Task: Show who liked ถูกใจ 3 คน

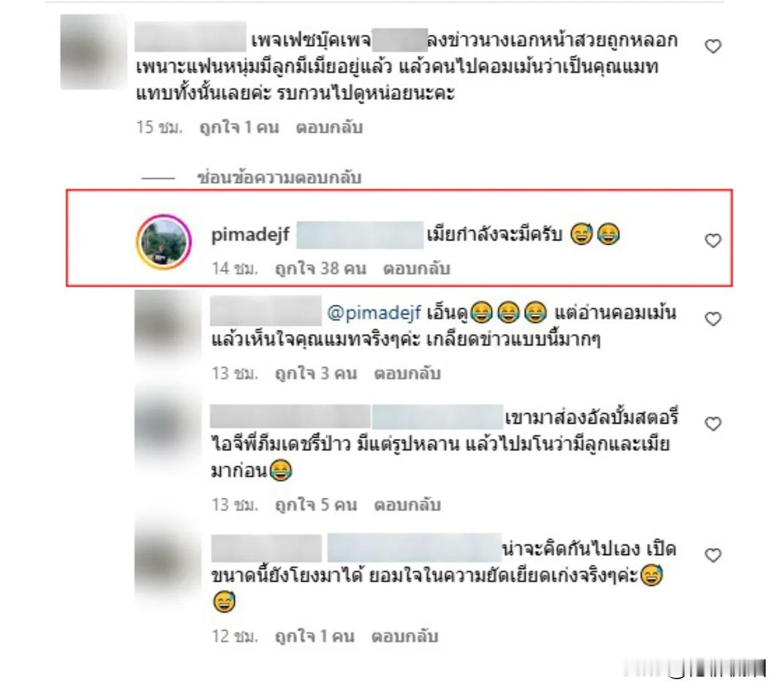Action: click(316, 373)
